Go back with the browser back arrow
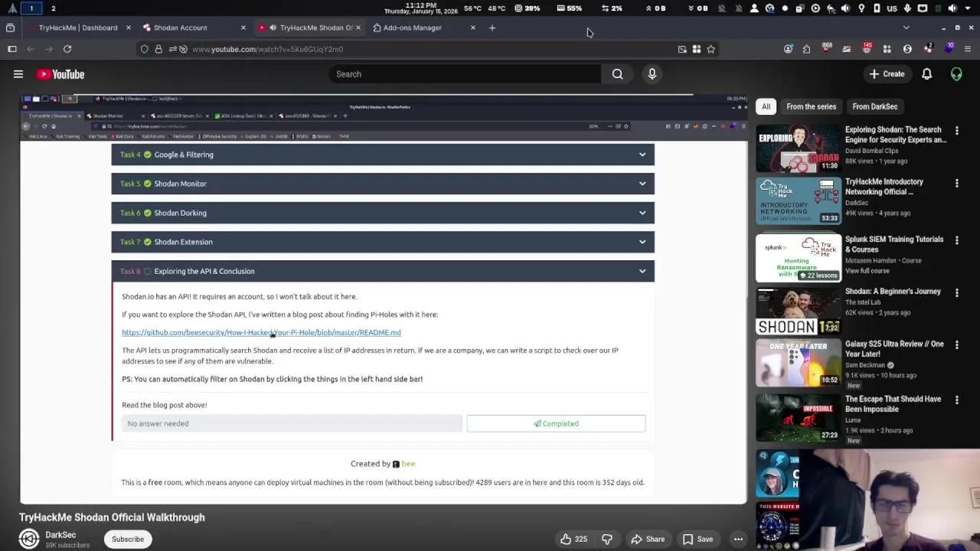Image resolution: width=980 pixels, height=551 pixels. point(31,49)
